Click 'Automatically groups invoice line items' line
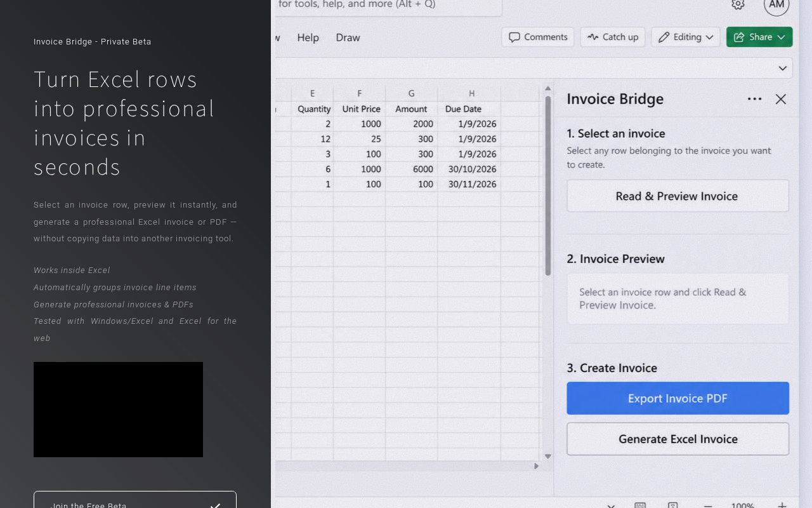This screenshot has width=812, height=508. pyautogui.click(x=115, y=288)
